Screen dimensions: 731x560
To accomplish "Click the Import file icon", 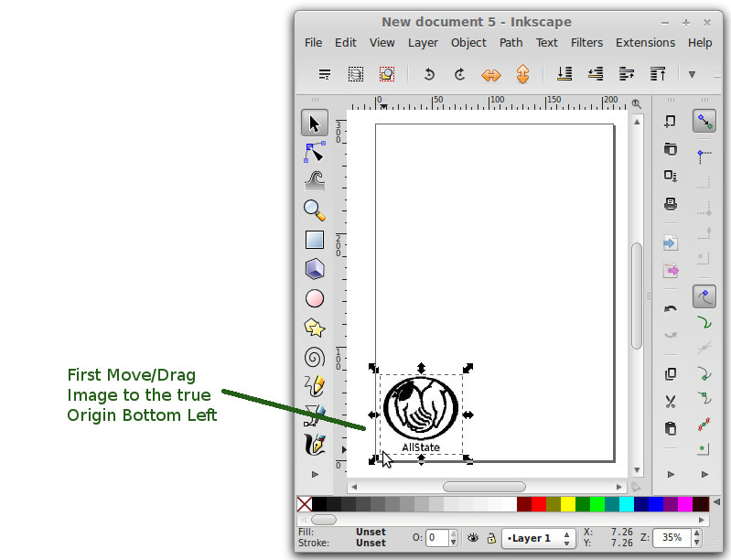I will point(671,242).
